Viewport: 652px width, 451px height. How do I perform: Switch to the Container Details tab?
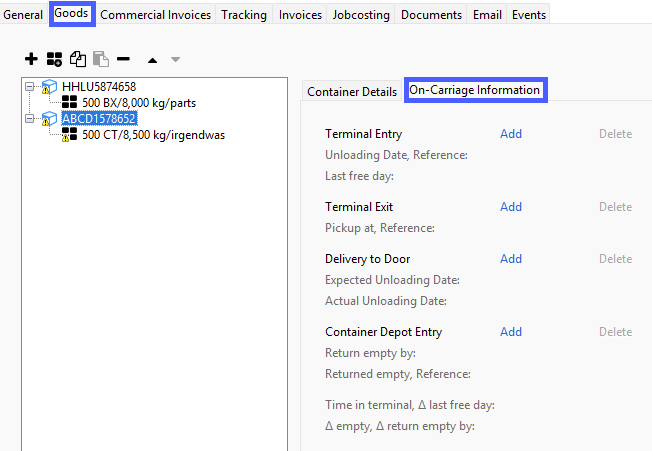pyautogui.click(x=352, y=92)
